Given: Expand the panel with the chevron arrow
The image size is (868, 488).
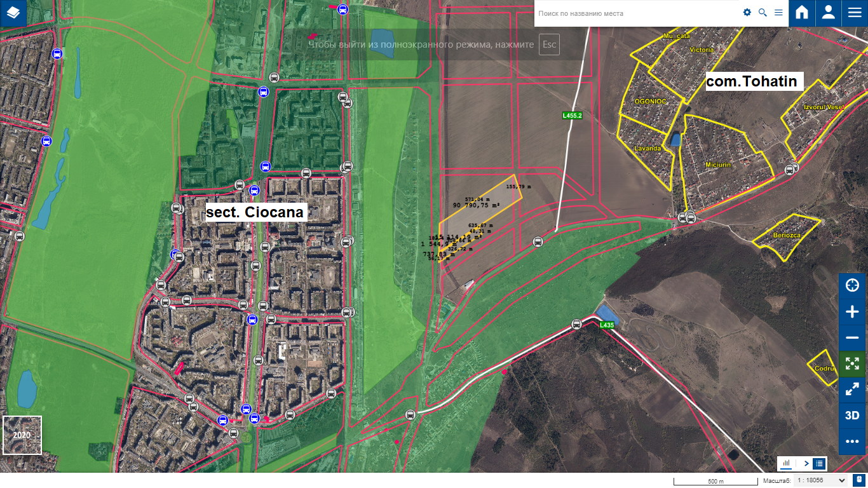Looking at the screenshot, I should (x=806, y=464).
